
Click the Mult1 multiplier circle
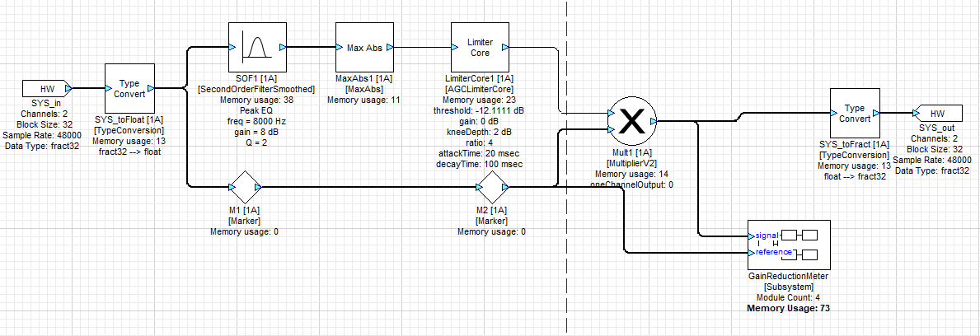[x=631, y=121]
